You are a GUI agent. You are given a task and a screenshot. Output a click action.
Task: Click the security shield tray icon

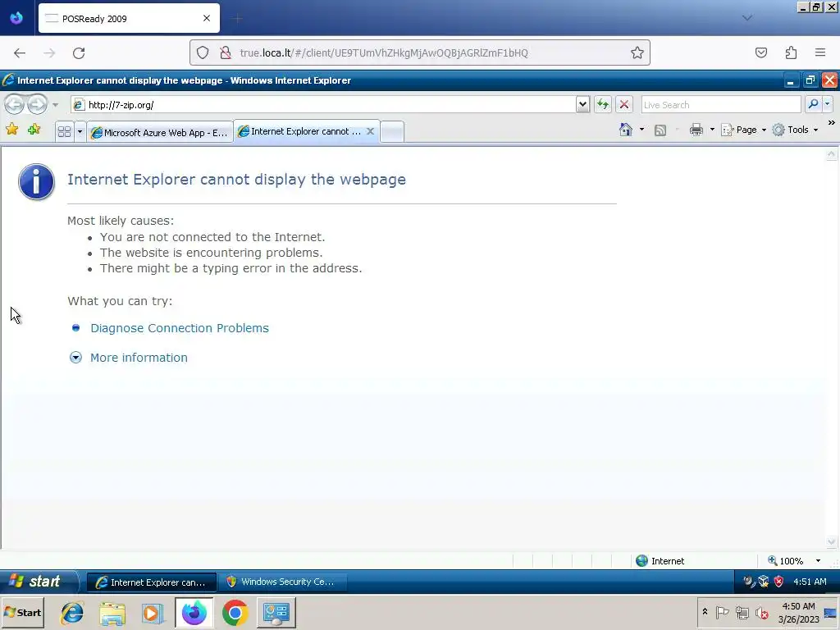(779, 582)
